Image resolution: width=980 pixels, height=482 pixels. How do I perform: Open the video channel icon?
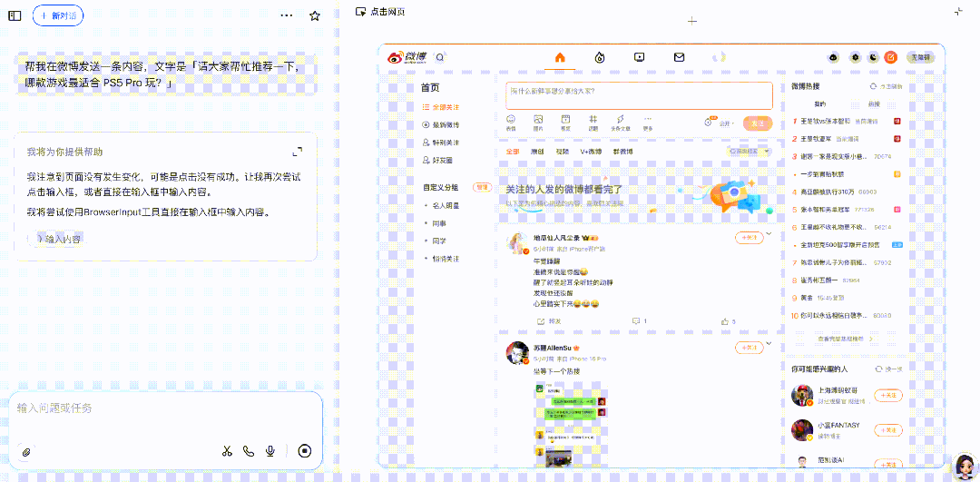click(x=640, y=57)
